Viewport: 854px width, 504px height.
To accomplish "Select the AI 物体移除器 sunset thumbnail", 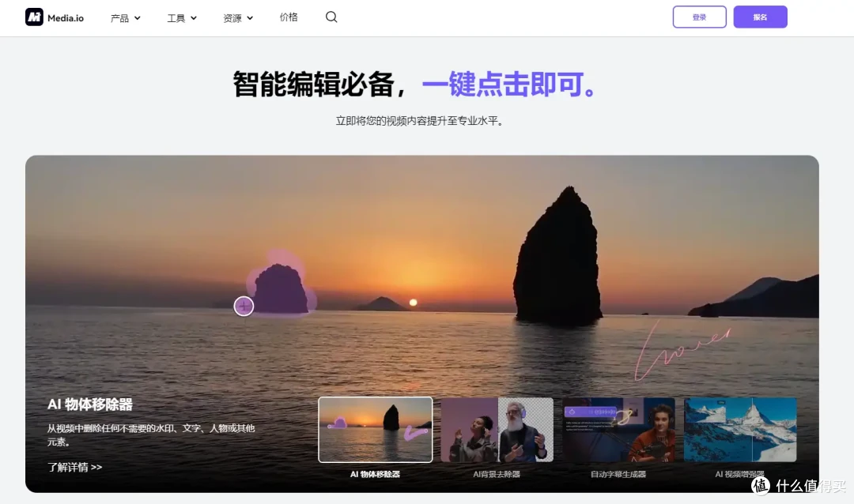I will point(376,429).
